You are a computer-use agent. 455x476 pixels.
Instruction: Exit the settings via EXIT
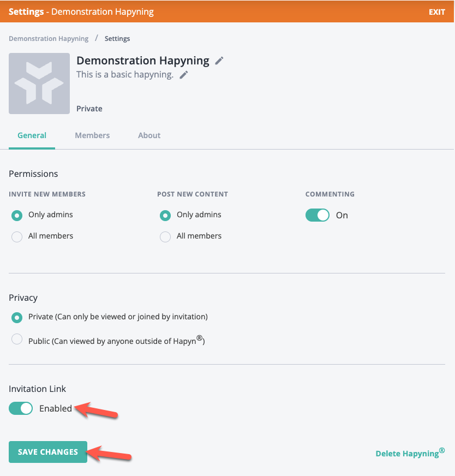(437, 12)
